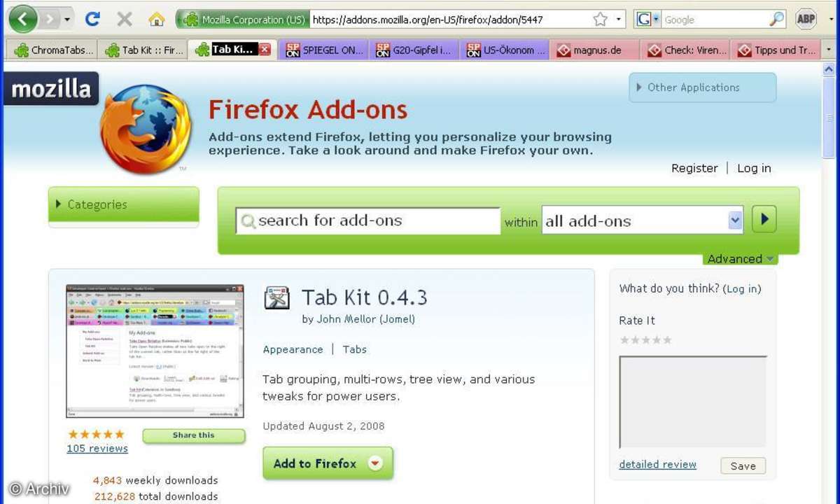This screenshot has height=504, width=840.
Task: Click the Tab Kit screenshot thumbnail
Action: [155, 351]
